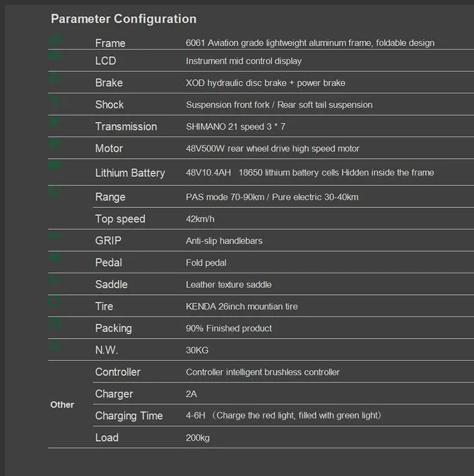This screenshot has height=476, width=474.
Task: Click the 'Other' section label
Action: point(62,405)
